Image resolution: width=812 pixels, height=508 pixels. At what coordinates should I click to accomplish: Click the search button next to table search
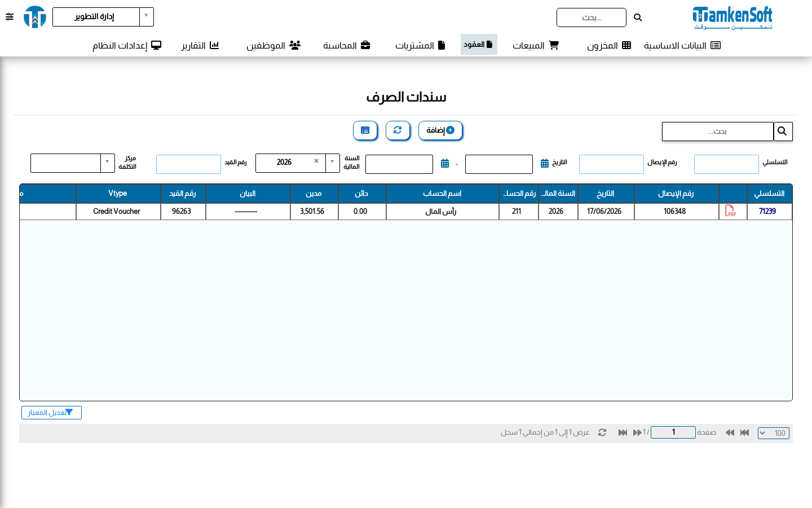point(783,132)
